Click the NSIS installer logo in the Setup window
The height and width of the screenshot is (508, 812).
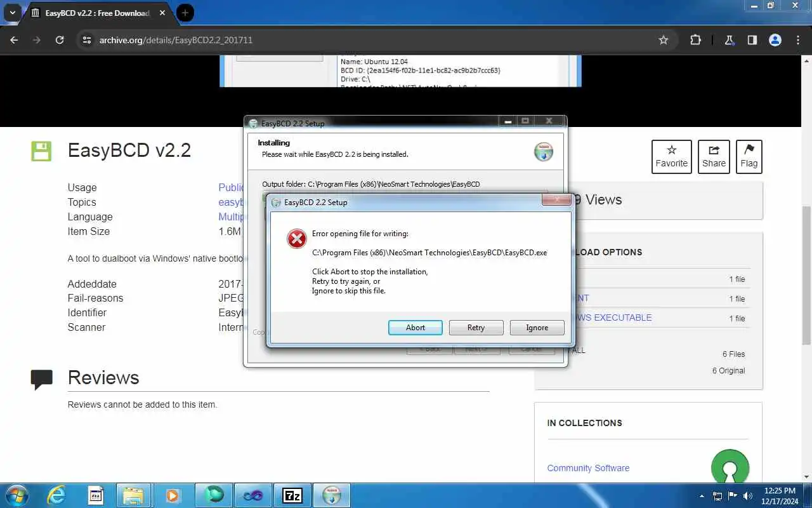[x=544, y=152]
